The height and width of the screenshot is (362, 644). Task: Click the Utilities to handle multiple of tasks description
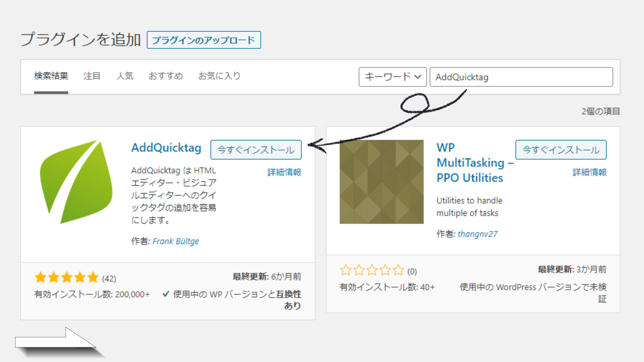coord(470,206)
